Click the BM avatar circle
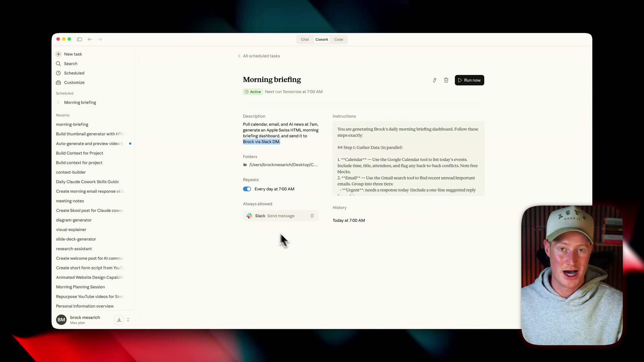The width and height of the screenshot is (644, 362). point(61,320)
